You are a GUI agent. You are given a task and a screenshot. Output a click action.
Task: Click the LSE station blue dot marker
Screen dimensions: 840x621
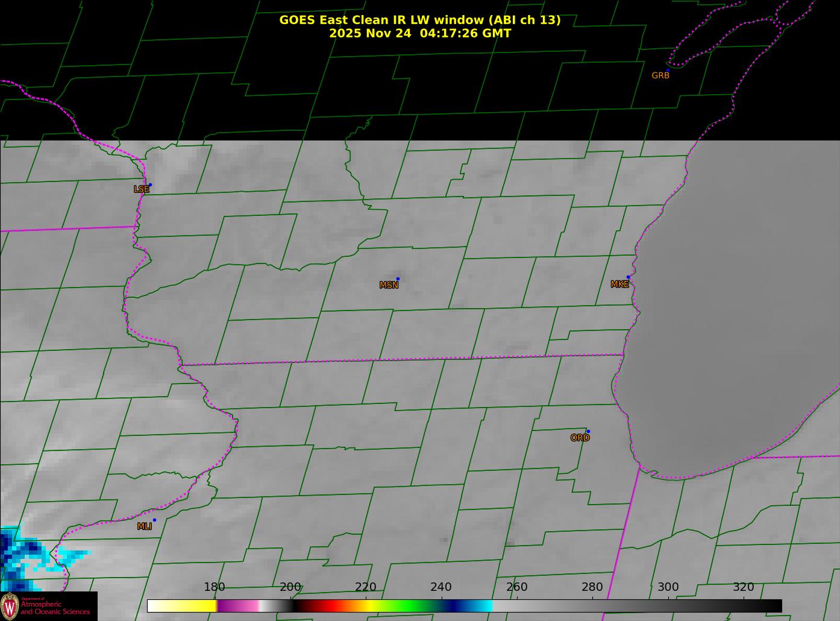coord(150,185)
